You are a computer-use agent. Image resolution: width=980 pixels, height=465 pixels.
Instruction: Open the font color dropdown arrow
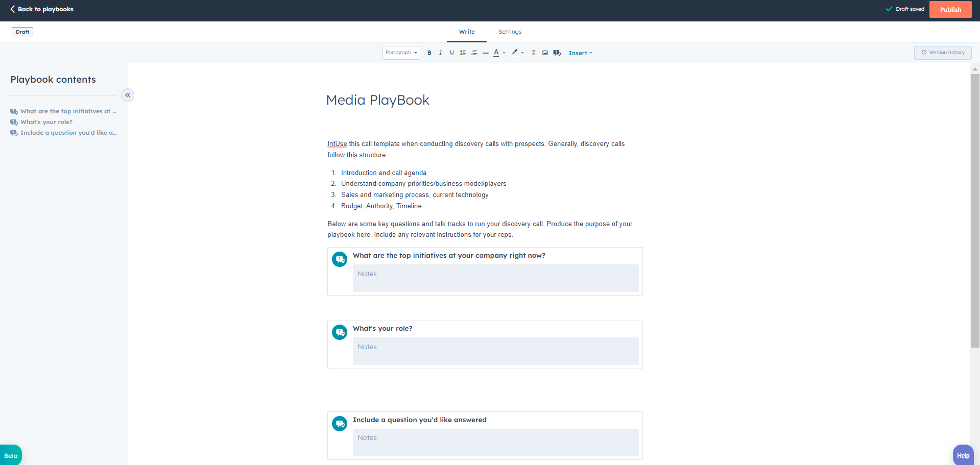[505, 53]
